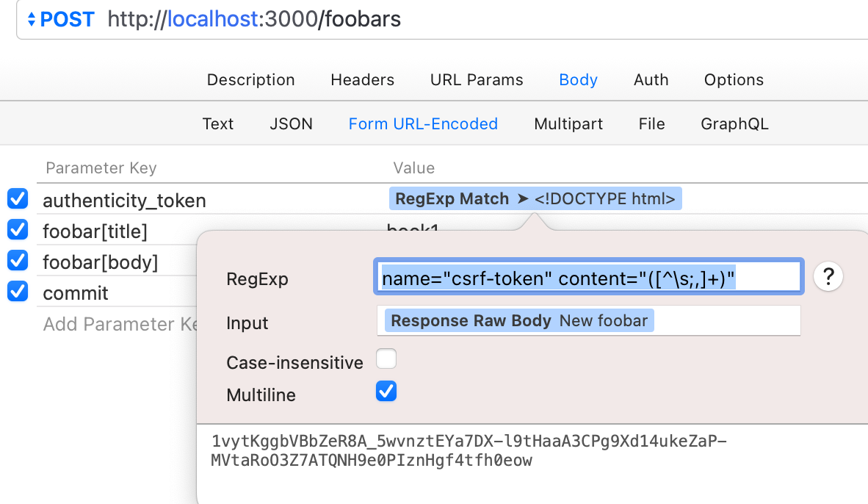Viewport: 868px width, 504px height.
Task: Select the Auth tab
Action: (651, 80)
